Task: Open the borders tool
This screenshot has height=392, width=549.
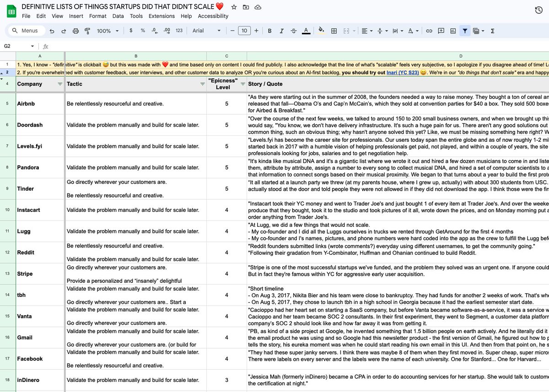Action: point(334,31)
